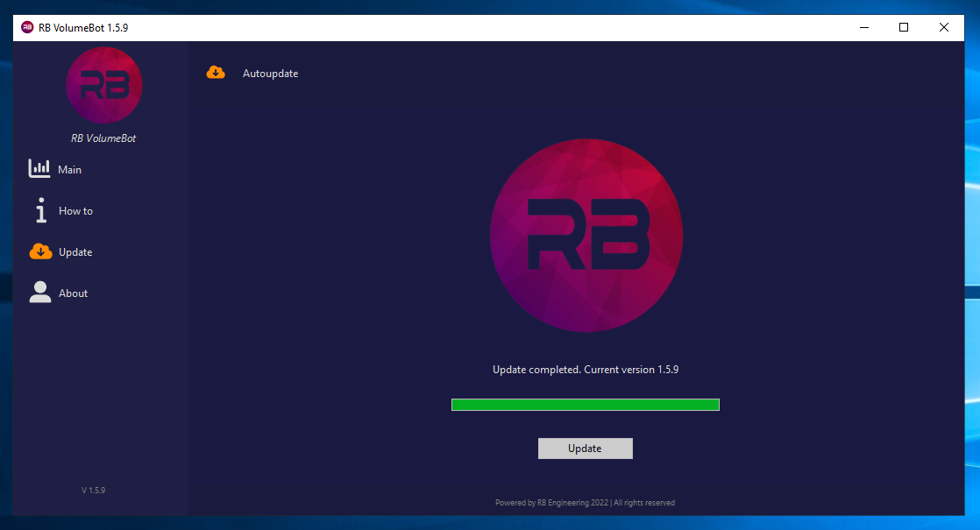This screenshot has width=980, height=530.
Task: Open the Main section
Action: pyautogui.click(x=69, y=169)
